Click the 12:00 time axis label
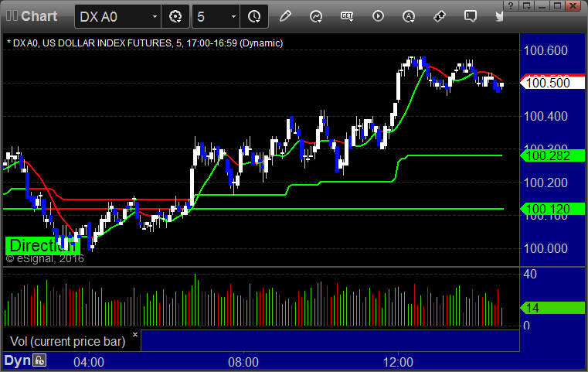The height and width of the screenshot is (372, 588). [x=398, y=362]
